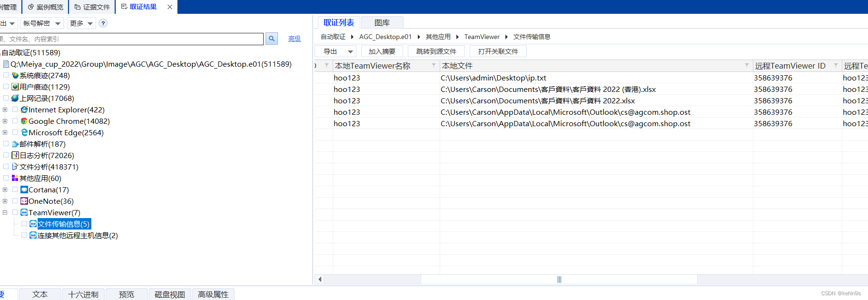Click the Cortana icon

24,190
